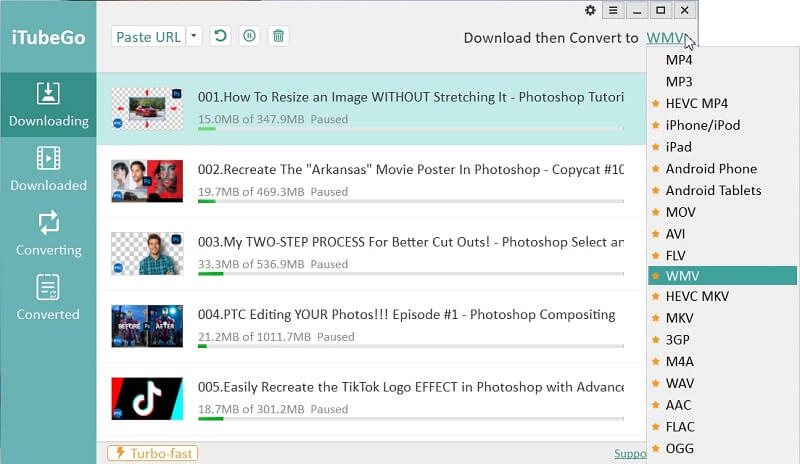This screenshot has width=800, height=464.
Task: Open thumbnail of 004 PTC Editing video
Action: (x=147, y=326)
